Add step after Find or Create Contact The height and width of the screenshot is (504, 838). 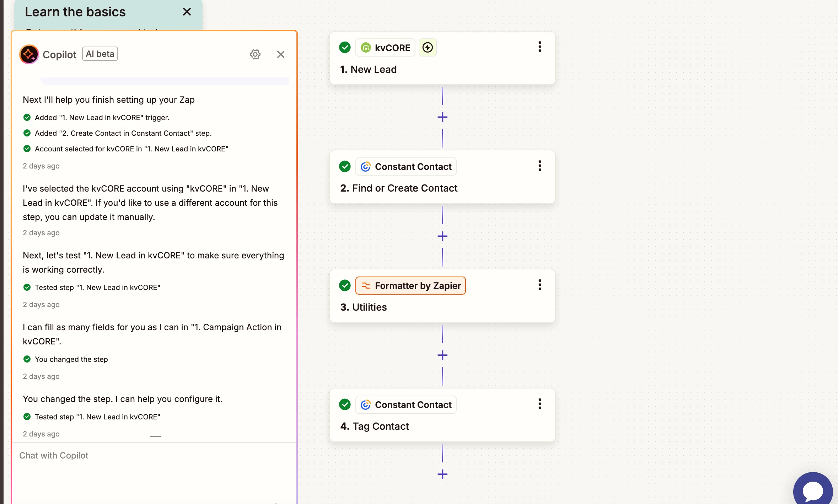442,236
